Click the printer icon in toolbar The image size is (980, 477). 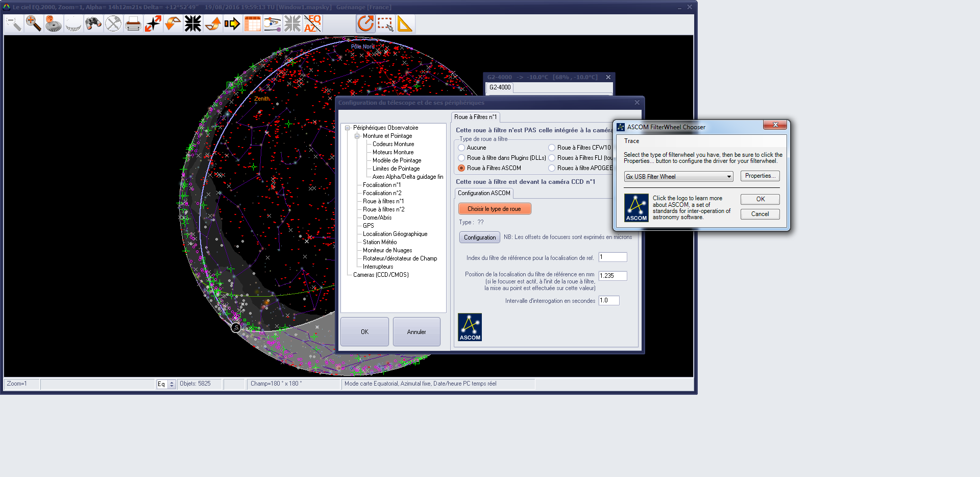[x=133, y=23]
